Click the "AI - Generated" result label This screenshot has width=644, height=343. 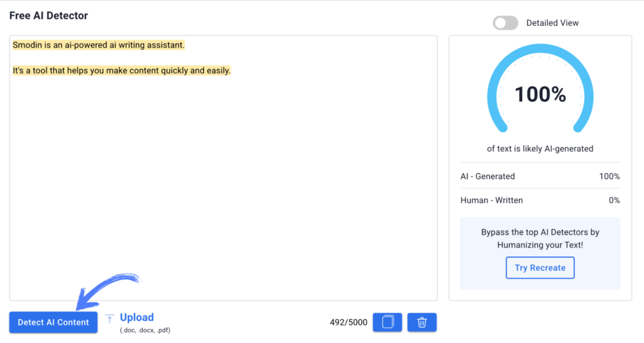click(x=487, y=177)
